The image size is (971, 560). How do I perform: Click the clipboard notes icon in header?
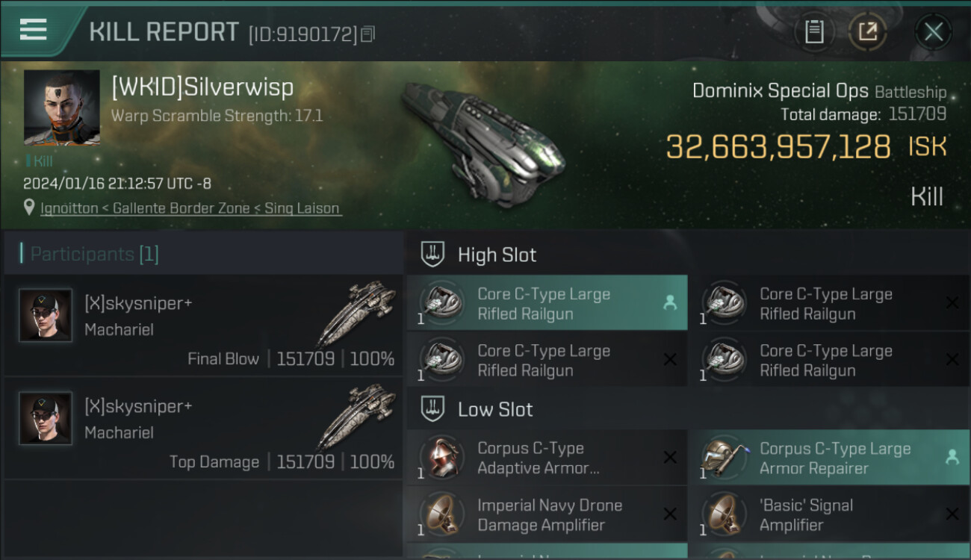[x=814, y=31]
